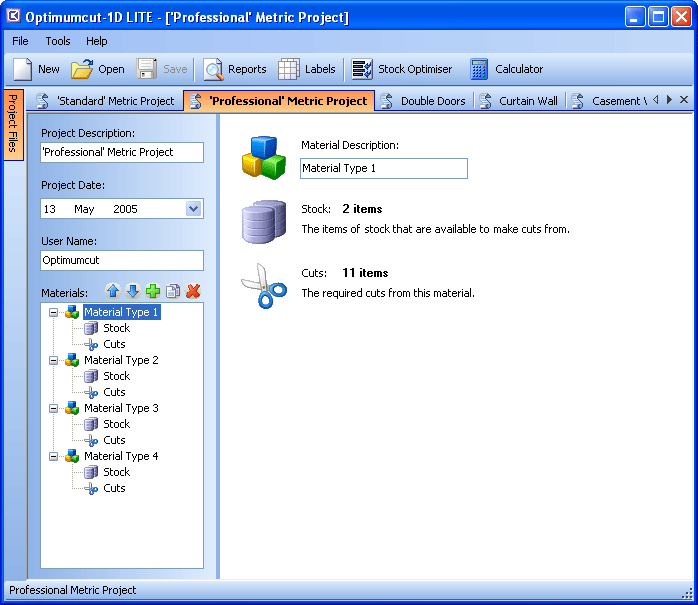Switch to 'Standard' Metric Project tab
Screen dimensions: 698x605
(x=106, y=101)
